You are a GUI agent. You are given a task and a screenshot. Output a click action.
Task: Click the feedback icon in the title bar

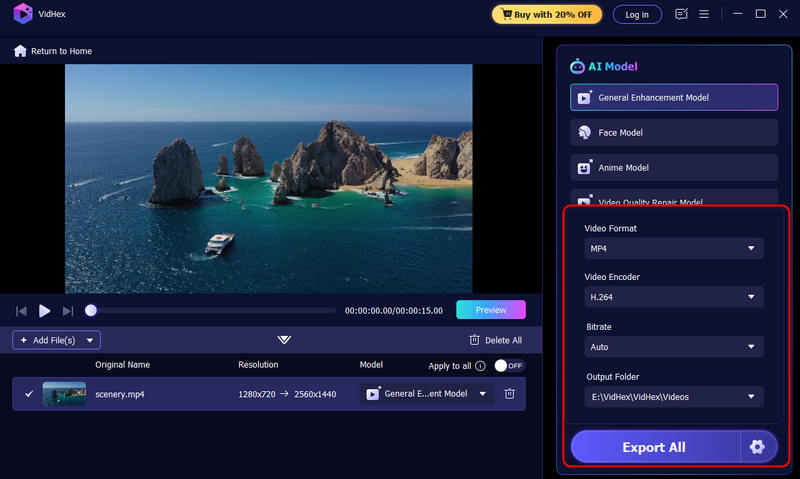pyautogui.click(x=682, y=14)
